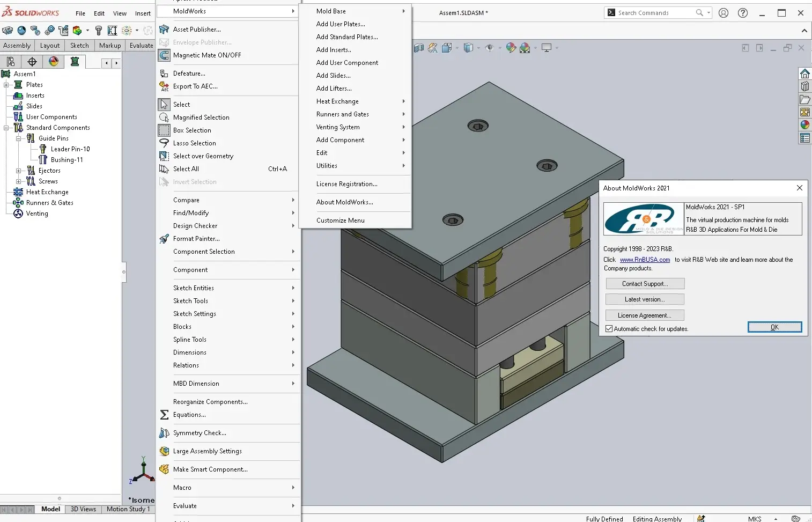Open the Motion Study 1 tab
The image size is (812, 522).
pyautogui.click(x=128, y=509)
